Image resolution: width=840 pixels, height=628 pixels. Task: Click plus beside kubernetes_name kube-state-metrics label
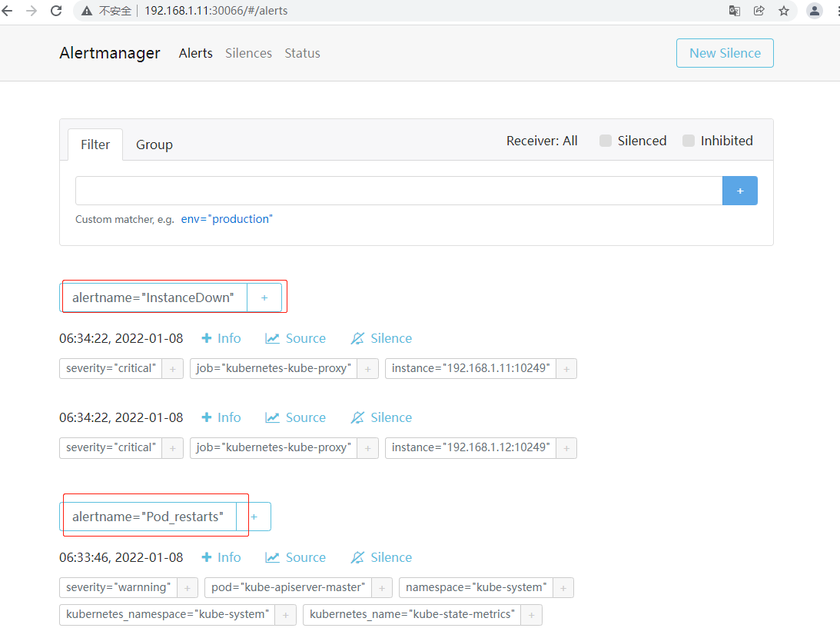(x=531, y=615)
